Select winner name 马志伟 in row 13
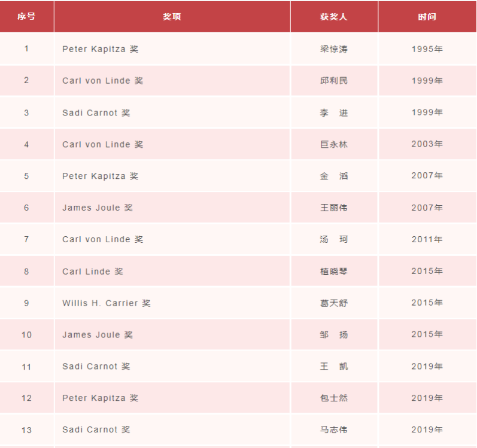 tap(334, 429)
